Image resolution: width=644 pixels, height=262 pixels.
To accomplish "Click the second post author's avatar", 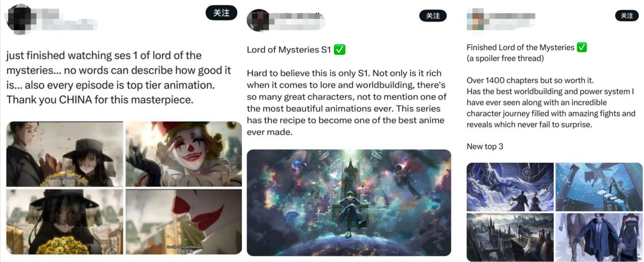I will 258,21.
